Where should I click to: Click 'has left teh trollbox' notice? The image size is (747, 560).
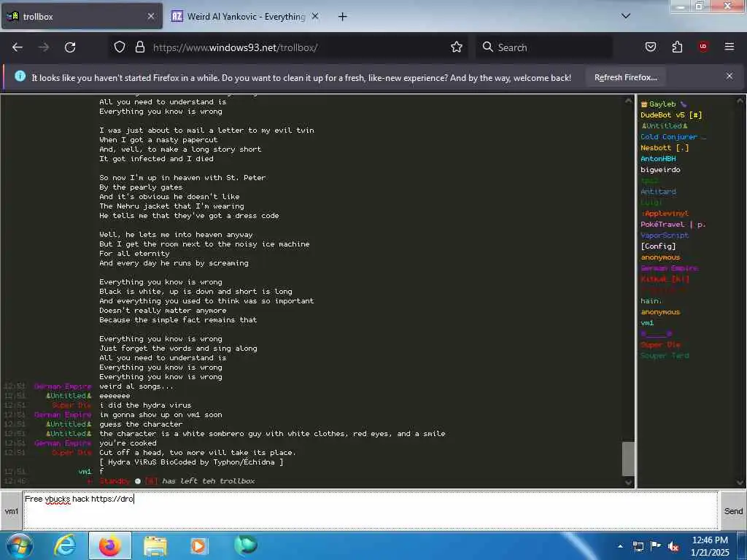coord(208,481)
